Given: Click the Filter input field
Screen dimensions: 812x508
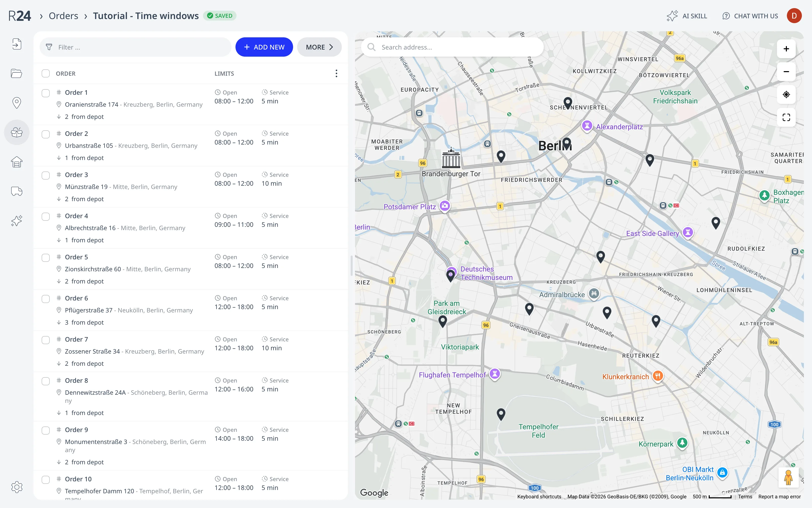Looking at the screenshot, I should (x=135, y=47).
